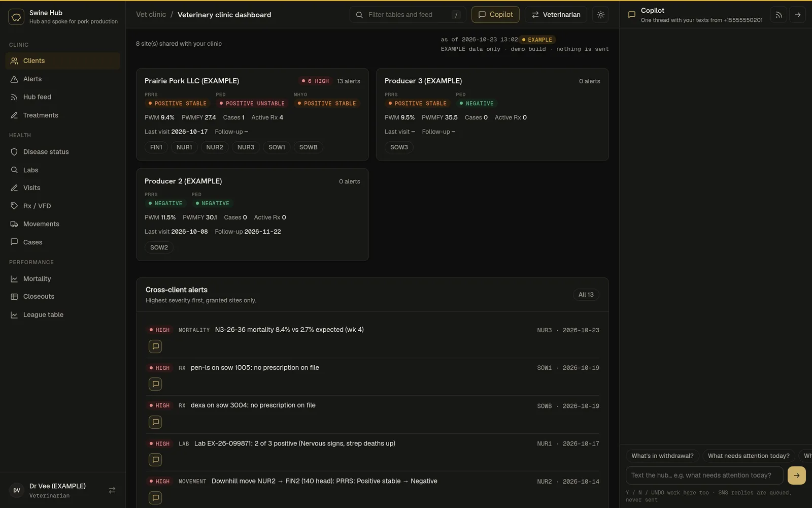Screen dimensions: 812x508
Task: Pick the What's in withdrawal? suggestion
Action: pos(662,456)
